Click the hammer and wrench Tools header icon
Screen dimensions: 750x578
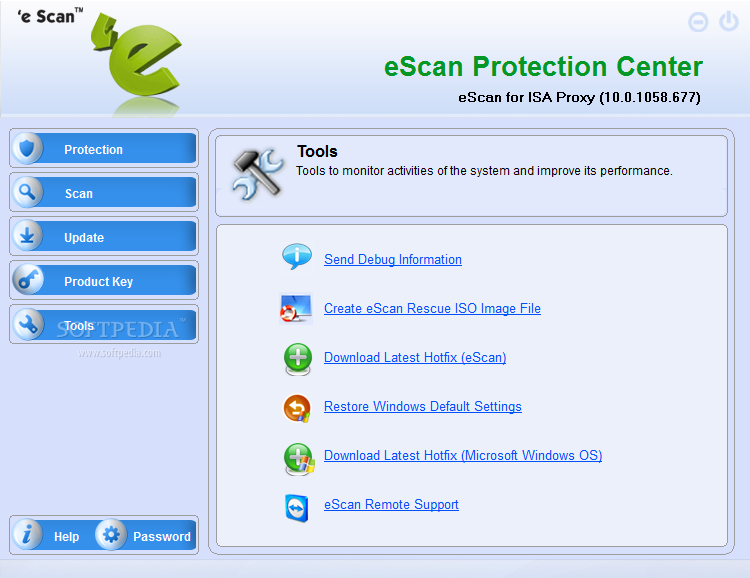pyautogui.click(x=257, y=174)
